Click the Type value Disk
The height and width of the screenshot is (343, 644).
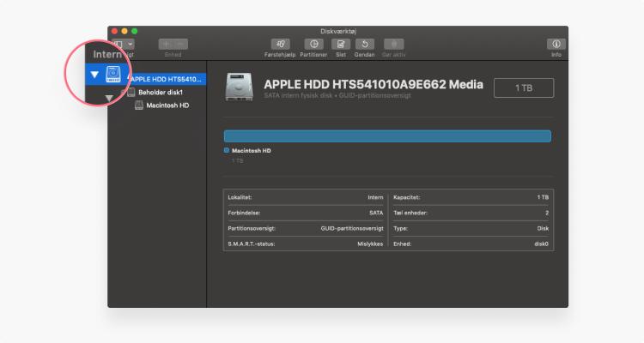coord(543,229)
